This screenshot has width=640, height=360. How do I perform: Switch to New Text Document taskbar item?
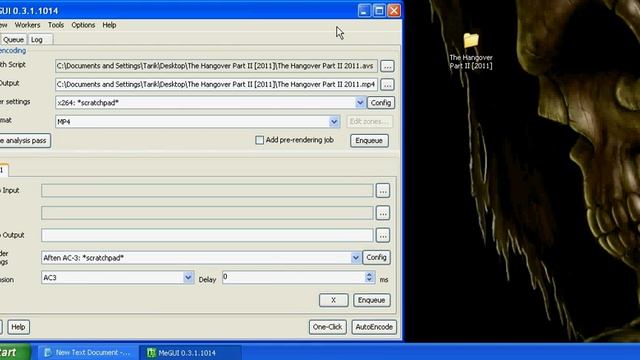click(x=87, y=353)
